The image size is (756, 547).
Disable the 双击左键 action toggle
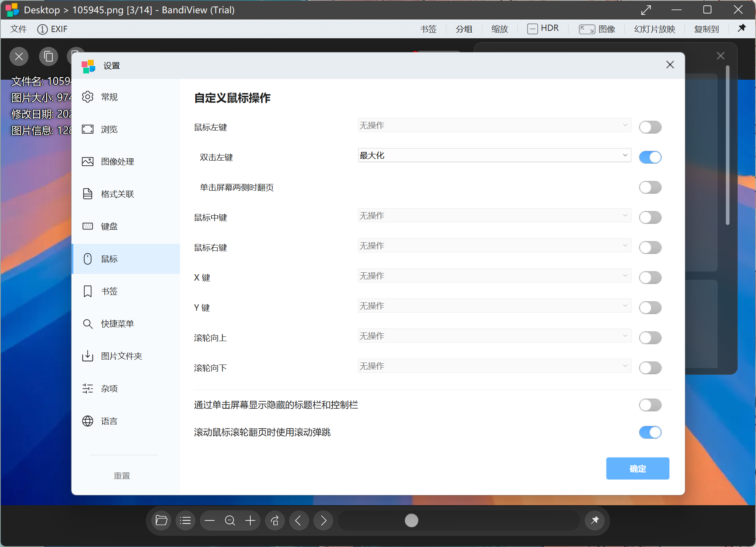(650, 157)
